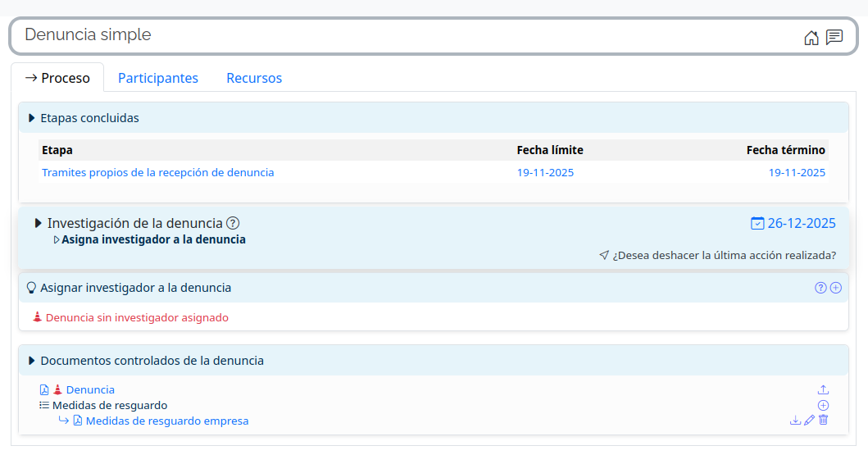Image resolution: width=868 pixels, height=455 pixels.
Task: Open the comments chat icon
Action: [x=834, y=38]
